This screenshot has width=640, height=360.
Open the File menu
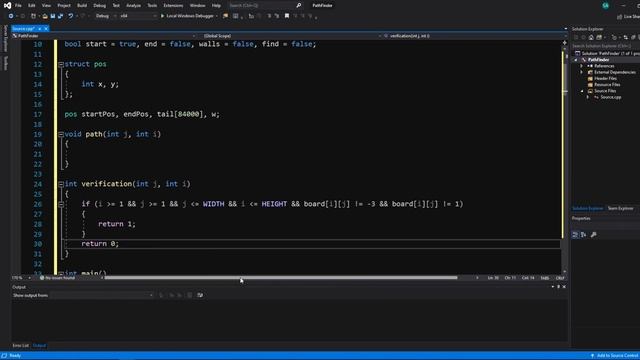tap(18, 5)
